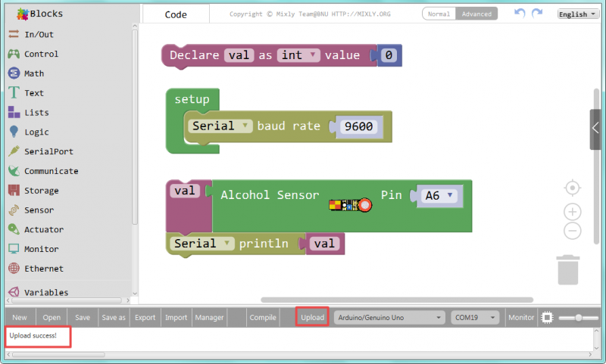The image size is (606, 364).
Task: Zoom out using the minus icon
Action: [573, 232]
